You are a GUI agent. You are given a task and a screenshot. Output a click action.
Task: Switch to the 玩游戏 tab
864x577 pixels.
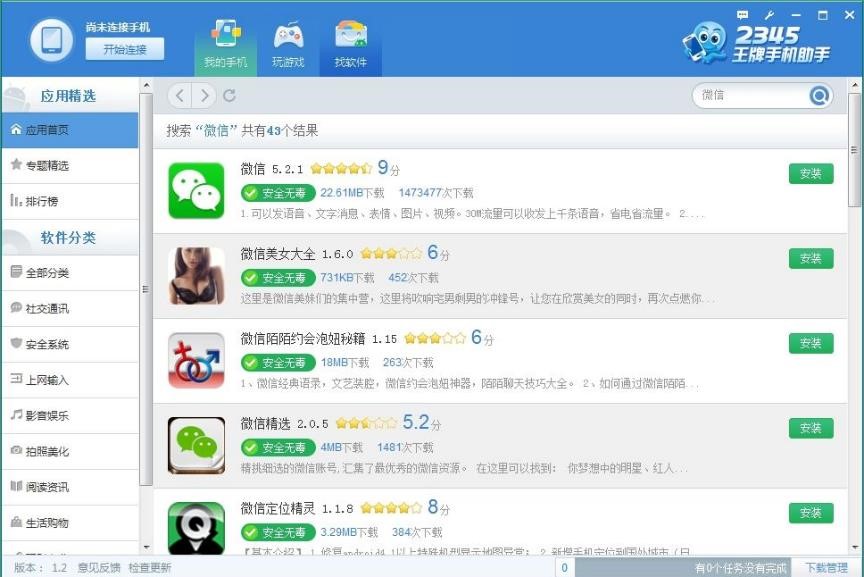click(x=288, y=42)
